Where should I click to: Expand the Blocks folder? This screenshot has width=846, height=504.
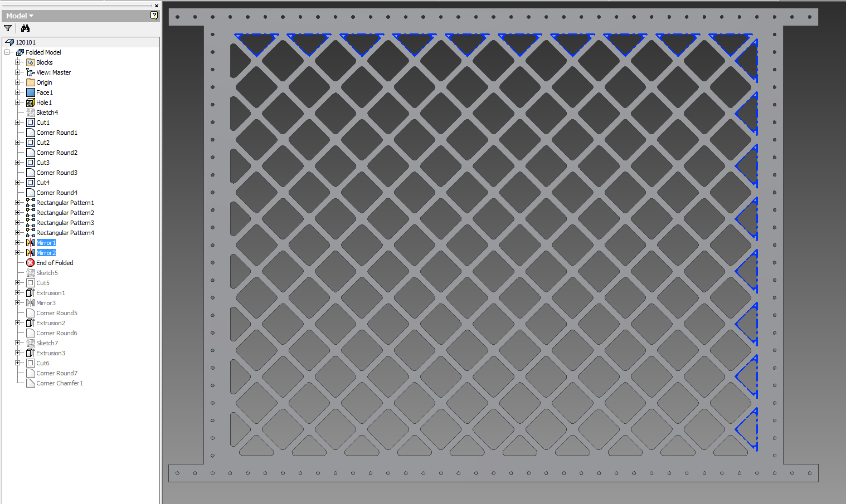[18, 62]
